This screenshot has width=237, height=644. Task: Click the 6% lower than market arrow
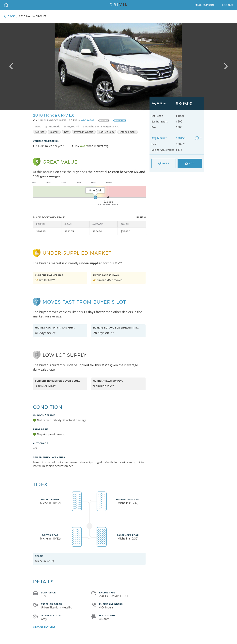pyautogui.click(x=72, y=146)
